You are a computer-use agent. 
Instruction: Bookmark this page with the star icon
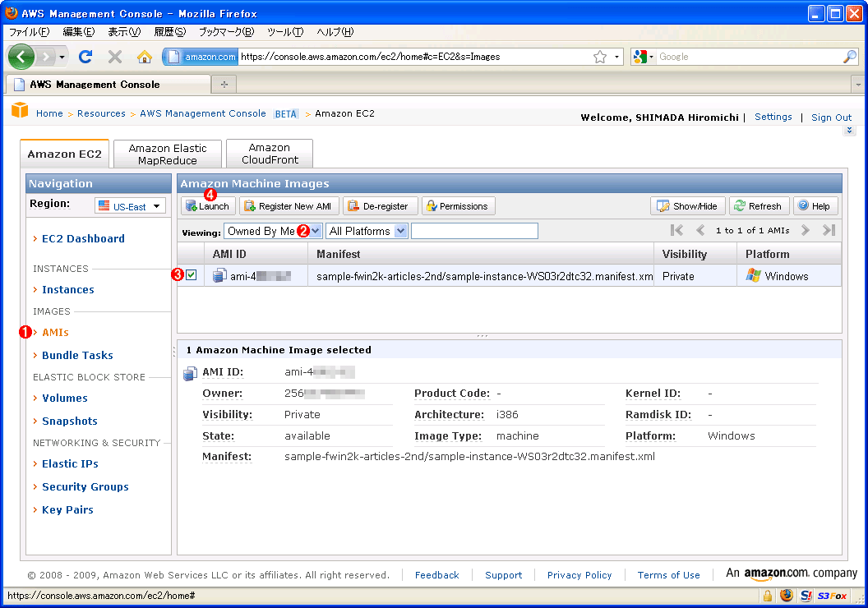pos(600,57)
